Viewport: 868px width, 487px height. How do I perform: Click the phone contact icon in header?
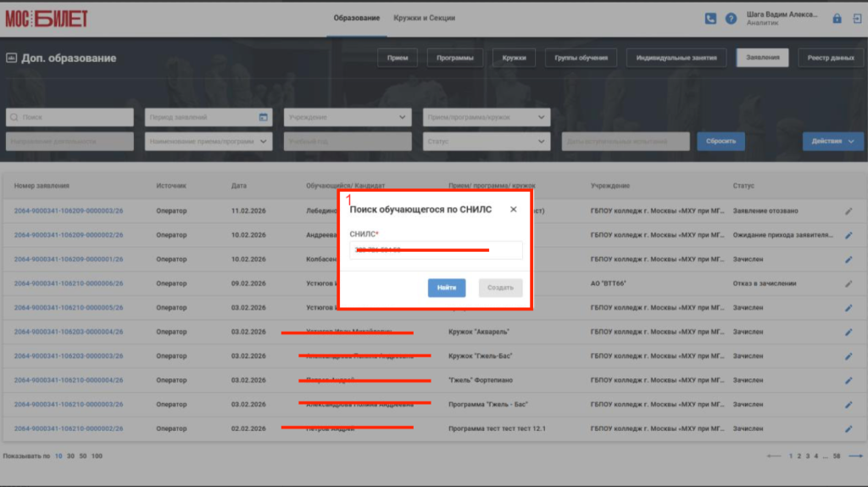pos(710,19)
